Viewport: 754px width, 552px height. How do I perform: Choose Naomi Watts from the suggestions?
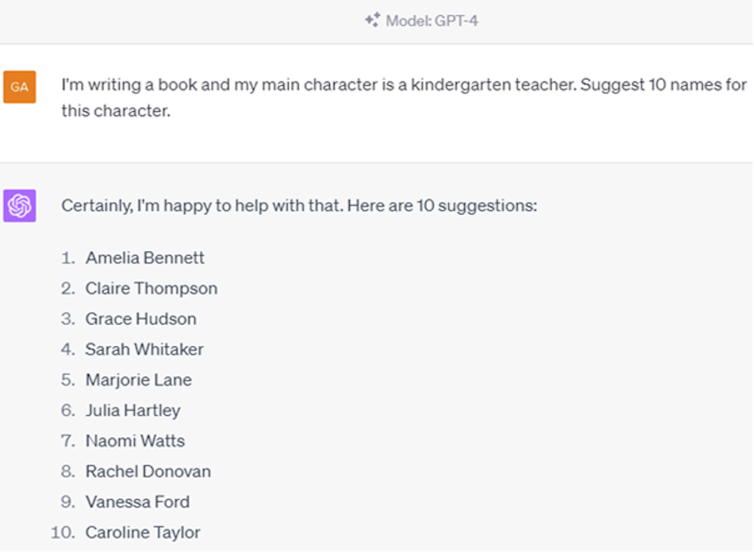(135, 441)
